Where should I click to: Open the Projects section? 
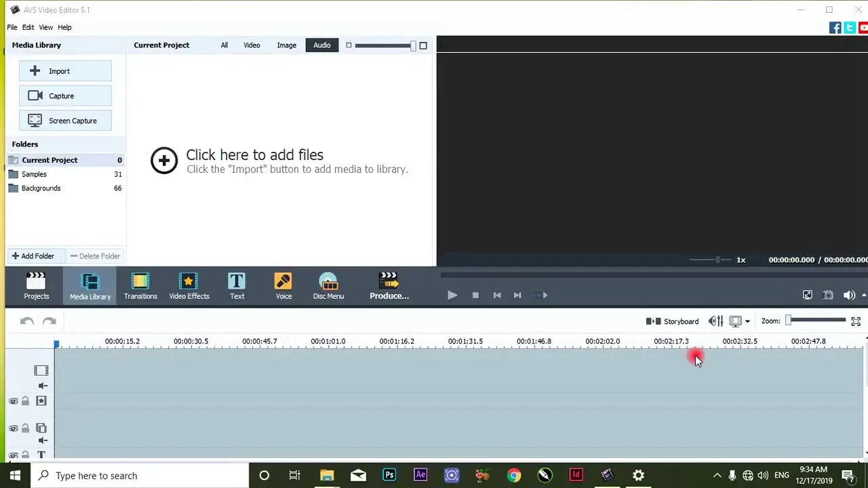pos(37,286)
